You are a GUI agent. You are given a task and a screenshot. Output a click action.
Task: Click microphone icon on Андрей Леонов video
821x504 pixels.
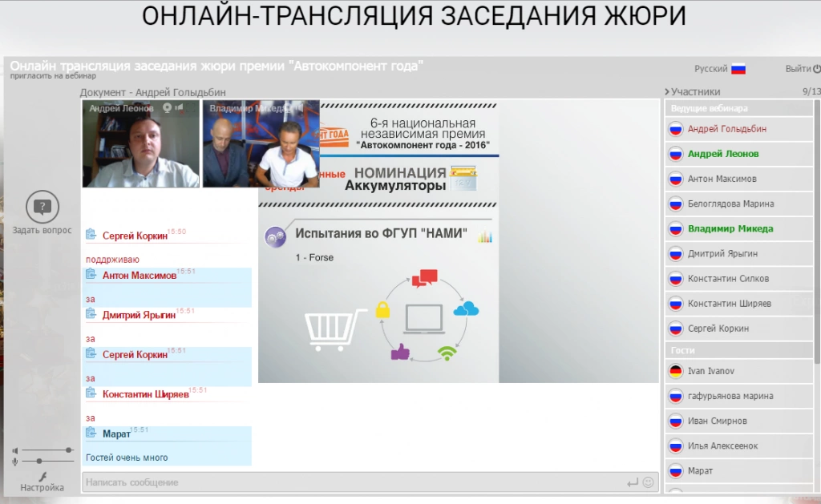click(167, 108)
